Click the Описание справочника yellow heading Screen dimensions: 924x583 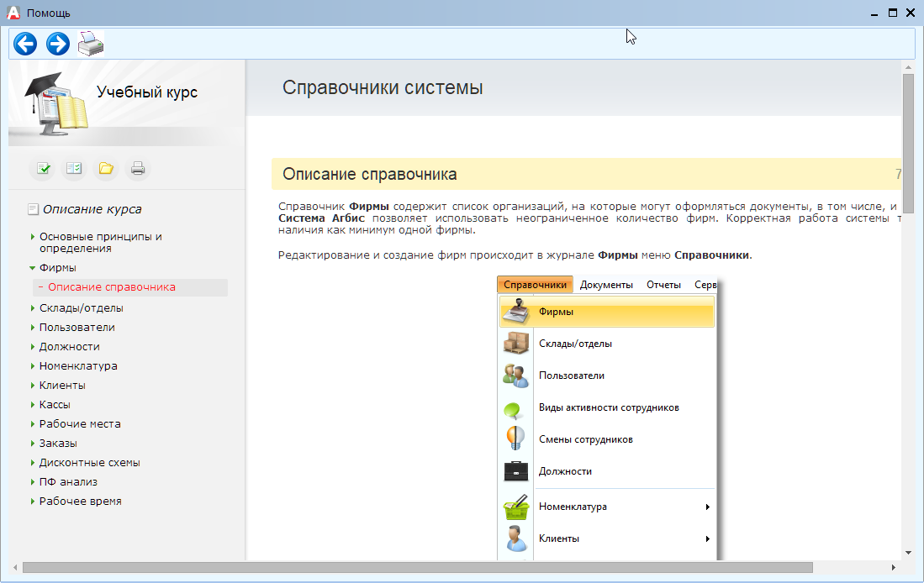click(369, 174)
